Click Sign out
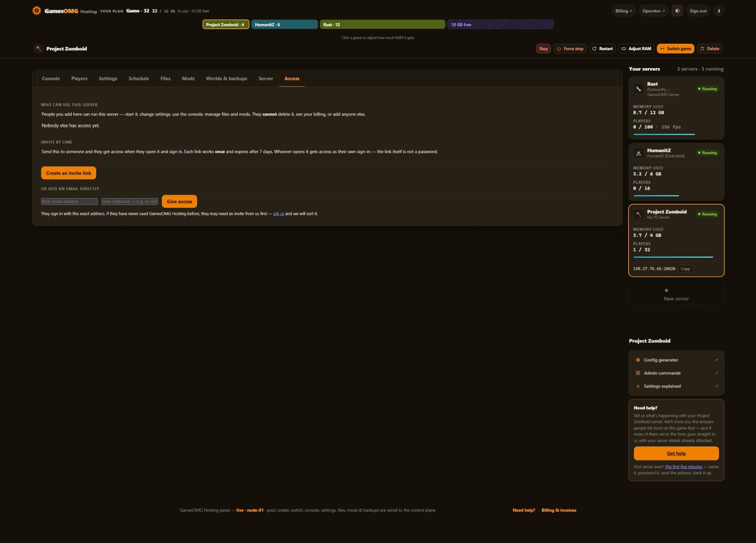Screen dimensions: 756x543 click(698, 11)
